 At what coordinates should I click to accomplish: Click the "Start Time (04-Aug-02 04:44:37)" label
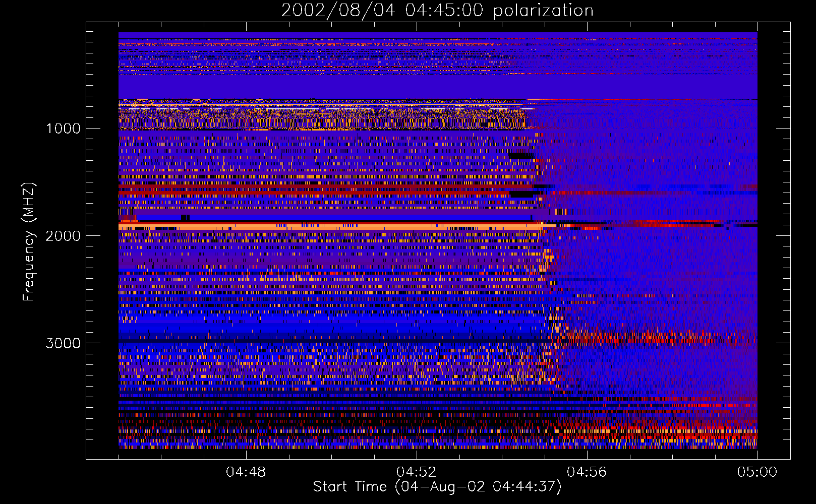coord(437,487)
